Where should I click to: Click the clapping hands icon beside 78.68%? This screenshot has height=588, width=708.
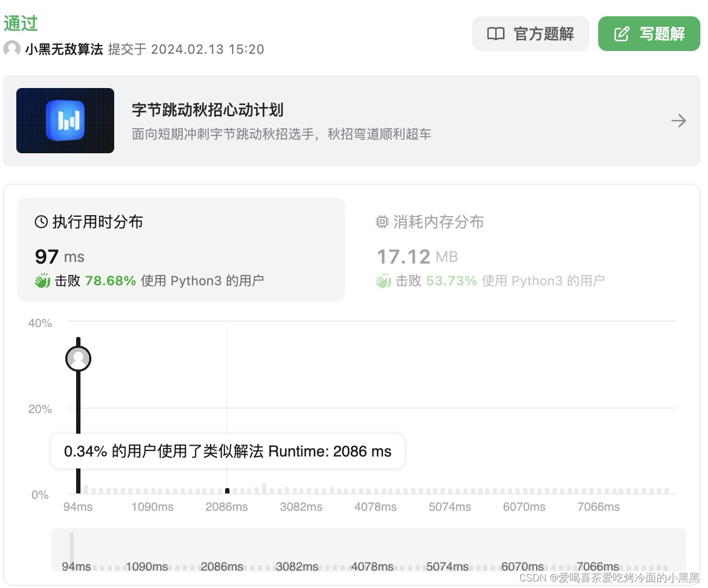pyautogui.click(x=42, y=281)
